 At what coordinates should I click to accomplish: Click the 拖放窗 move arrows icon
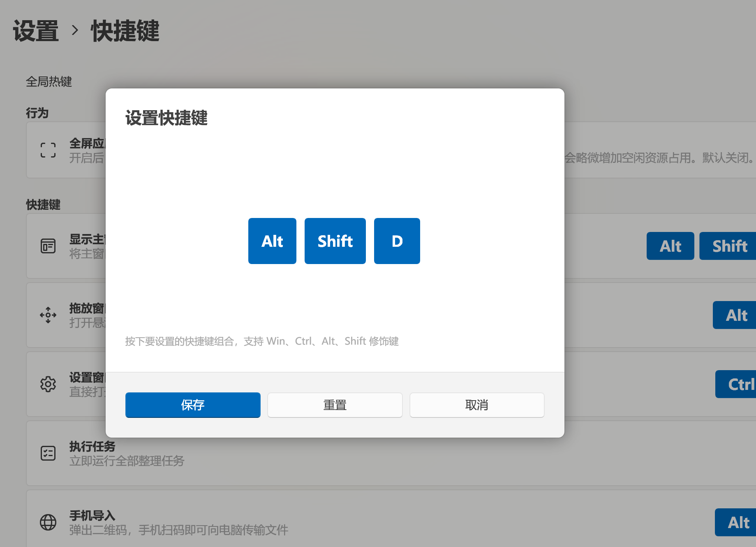coord(48,315)
